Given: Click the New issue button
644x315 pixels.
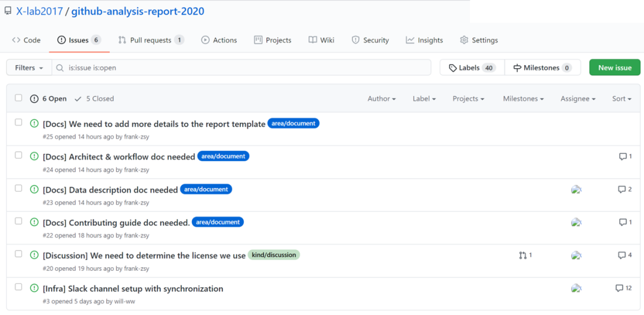Looking at the screenshot, I should click(x=615, y=68).
